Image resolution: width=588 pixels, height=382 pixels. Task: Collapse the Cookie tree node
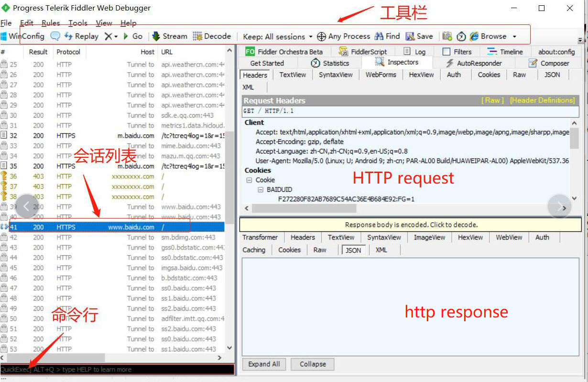pos(249,180)
